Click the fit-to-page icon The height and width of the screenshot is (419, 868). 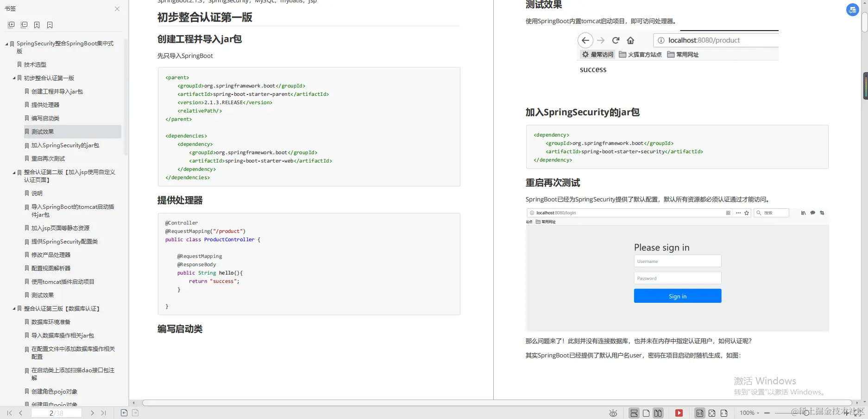click(712, 413)
